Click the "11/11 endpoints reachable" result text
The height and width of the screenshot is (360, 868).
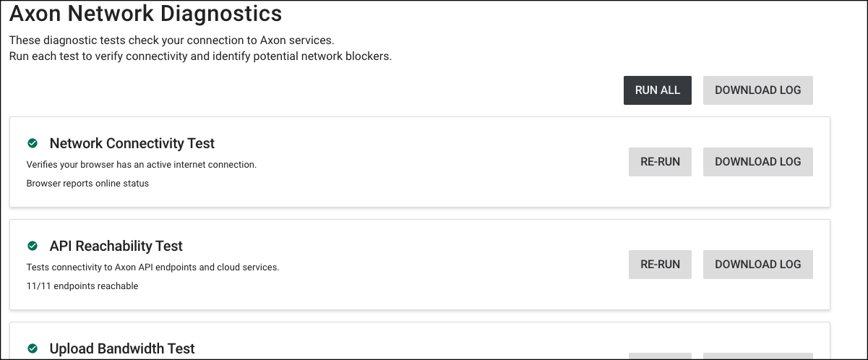82,286
